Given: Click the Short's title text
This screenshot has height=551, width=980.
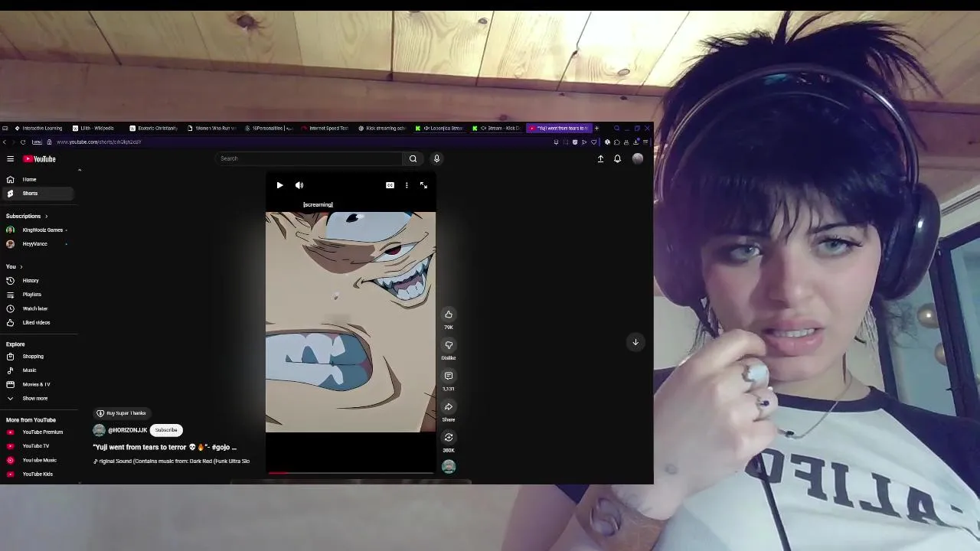Looking at the screenshot, I should point(165,447).
